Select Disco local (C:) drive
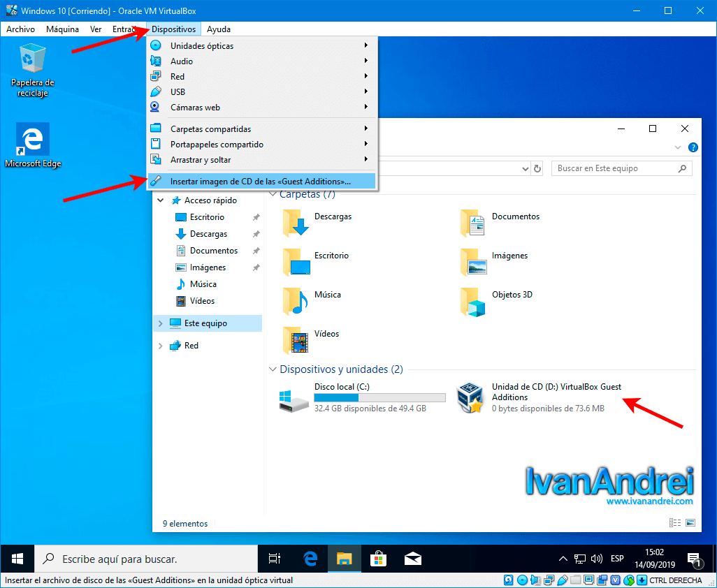The image size is (717, 588). (362, 397)
